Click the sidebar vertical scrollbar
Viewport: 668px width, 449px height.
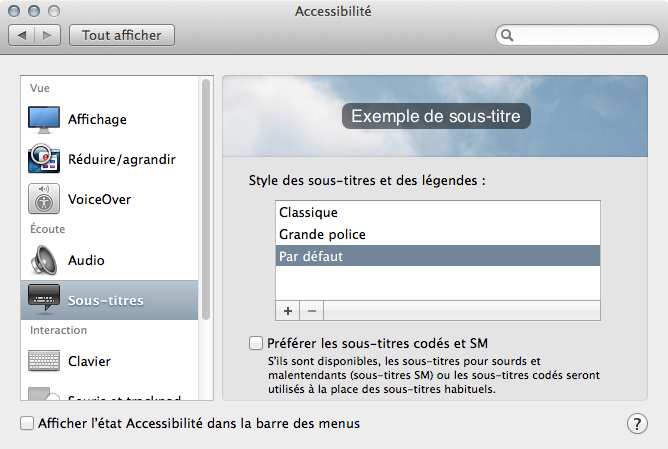[206, 200]
